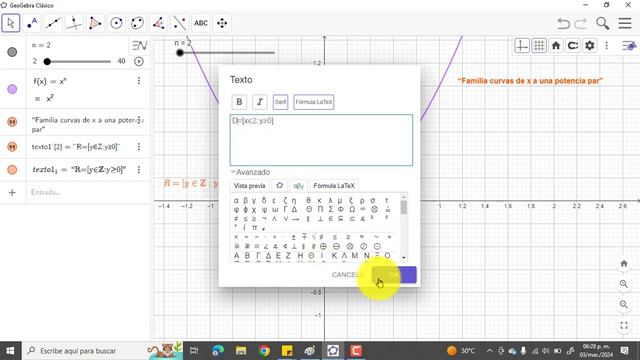The image size is (640, 360).
Task: Open Chrome from the taskbar
Action: [x=264, y=351]
